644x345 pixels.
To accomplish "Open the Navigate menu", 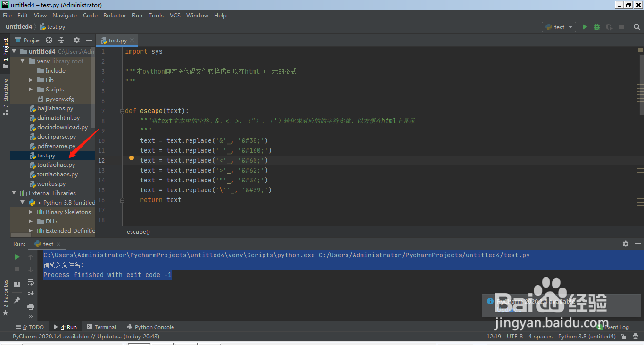I will coord(65,16).
